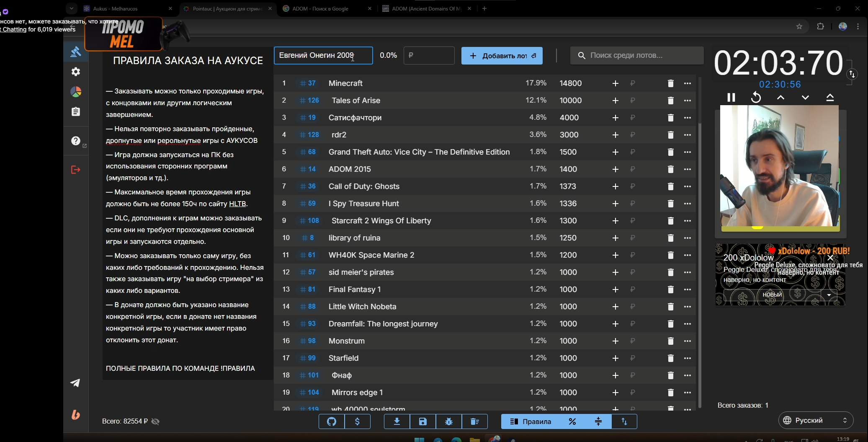
Task: Click the orange Boosty logo icon
Action: coord(76,415)
